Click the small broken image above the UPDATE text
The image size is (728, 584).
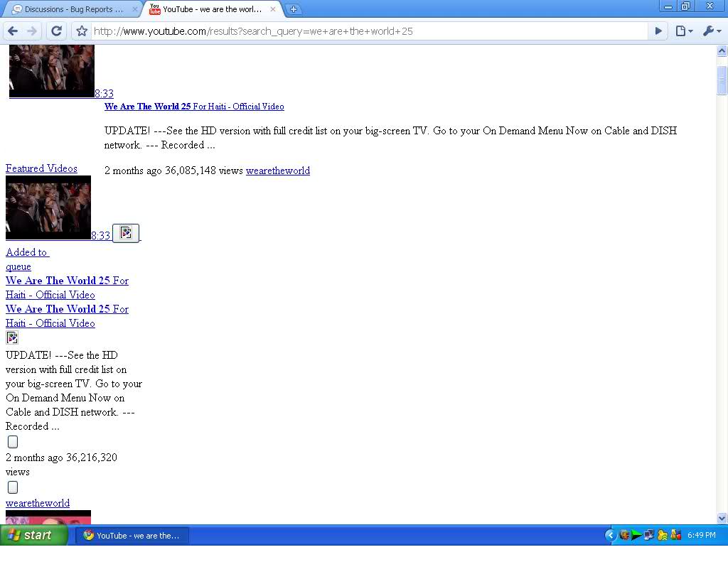[x=12, y=337]
